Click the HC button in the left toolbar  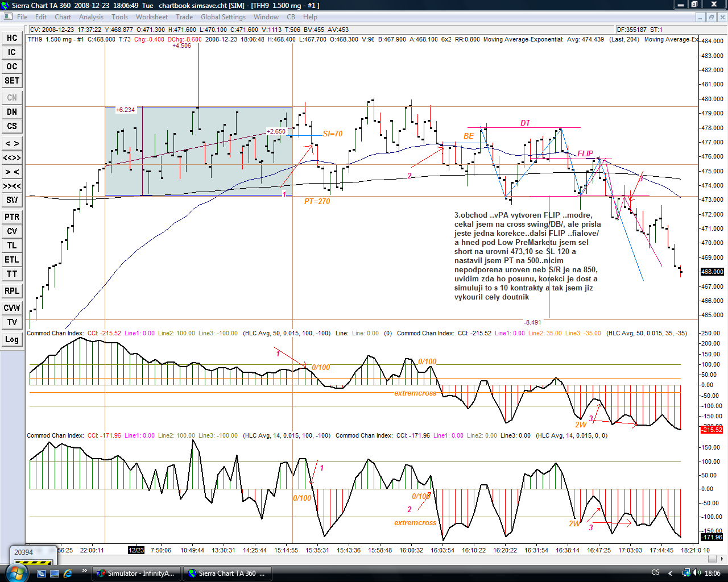click(x=12, y=38)
